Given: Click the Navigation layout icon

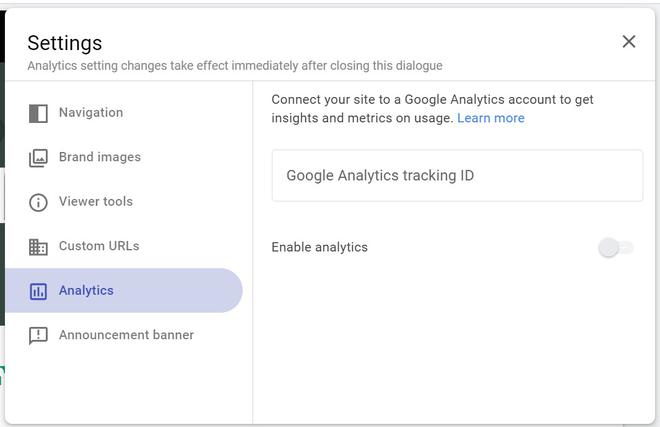Looking at the screenshot, I should 38,113.
